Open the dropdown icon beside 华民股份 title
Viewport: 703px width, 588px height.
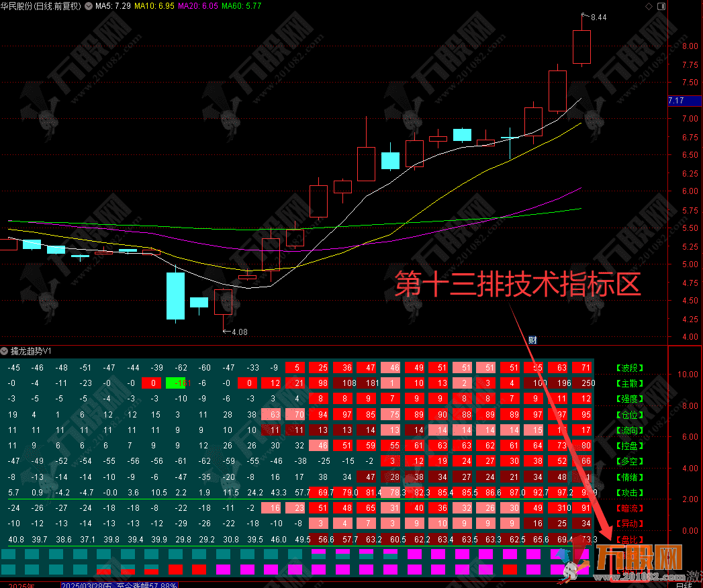[89, 6]
